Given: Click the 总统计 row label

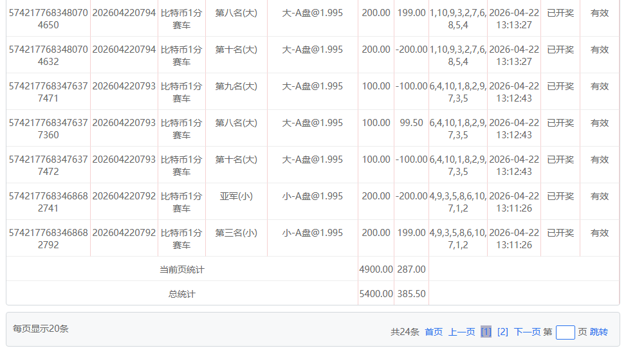Looking at the screenshot, I should pyautogui.click(x=181, y=294).
